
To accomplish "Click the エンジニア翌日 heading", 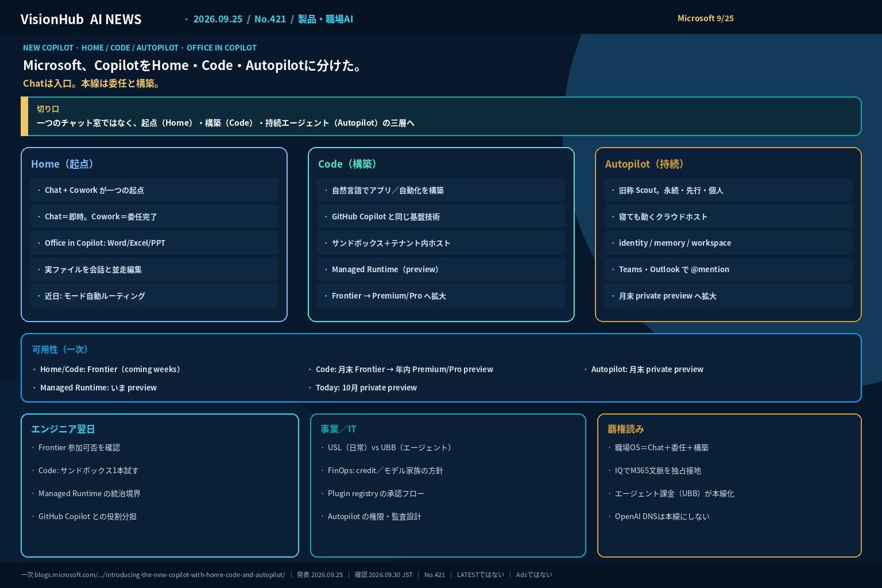I will [x=63, y=429].
